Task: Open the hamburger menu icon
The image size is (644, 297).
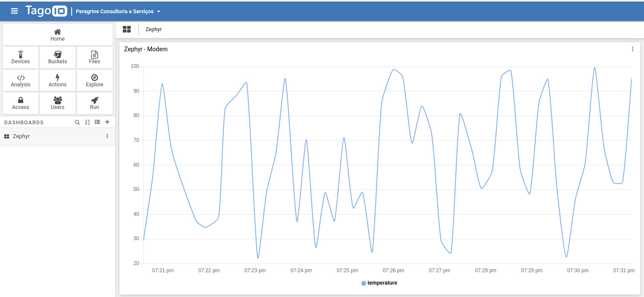Action: [15, 11]
